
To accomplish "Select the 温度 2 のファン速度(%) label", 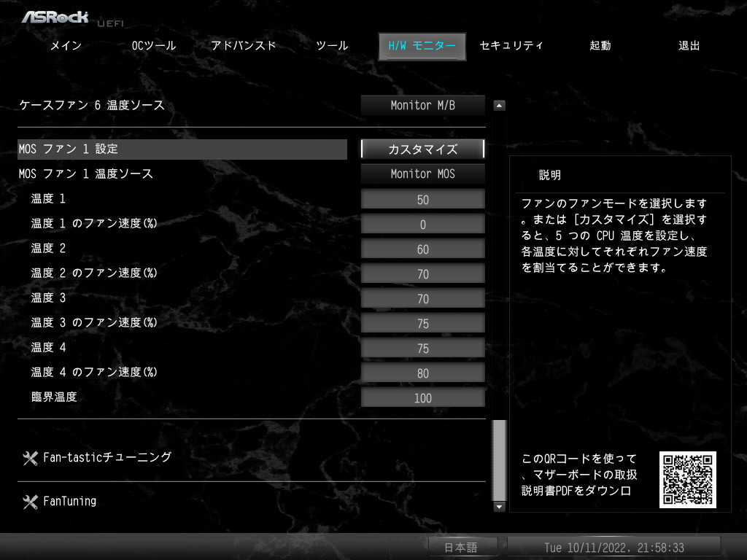I will 94,273.
